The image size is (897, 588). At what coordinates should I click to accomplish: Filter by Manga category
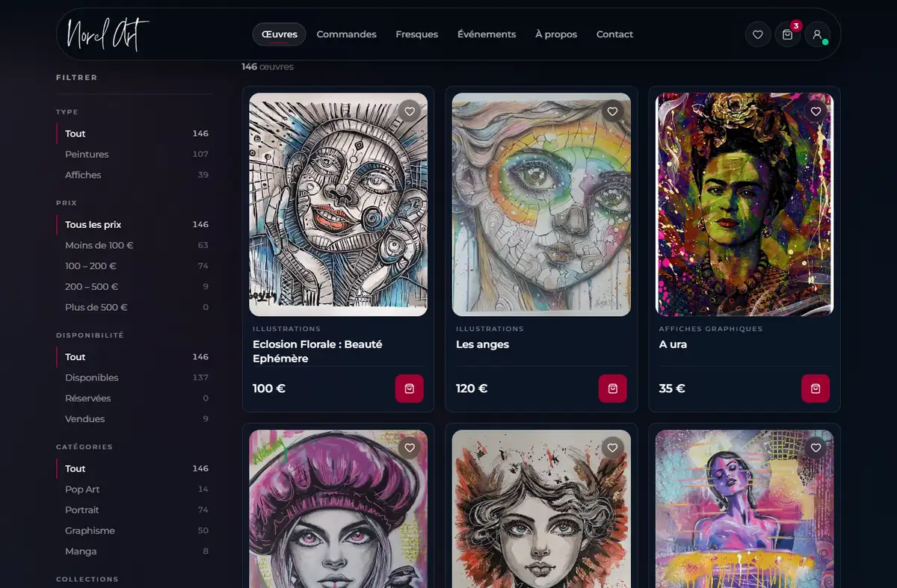[133, 551]
